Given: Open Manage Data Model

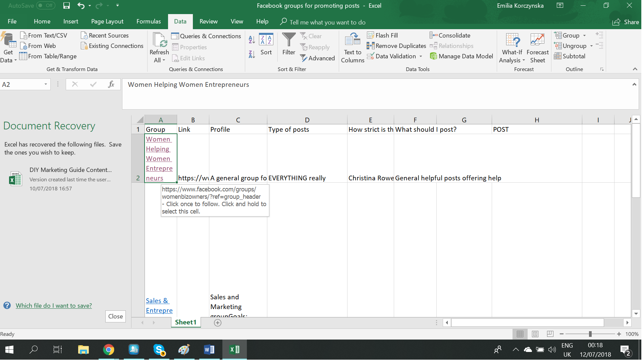Looking at the screenshot, I should pyautogui.click(x=462, y=56).
